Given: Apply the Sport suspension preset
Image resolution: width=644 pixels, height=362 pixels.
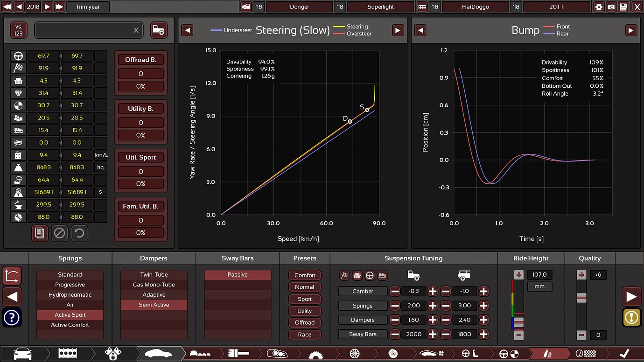Looking at the screenshot, I should click(x=305, y=299).
